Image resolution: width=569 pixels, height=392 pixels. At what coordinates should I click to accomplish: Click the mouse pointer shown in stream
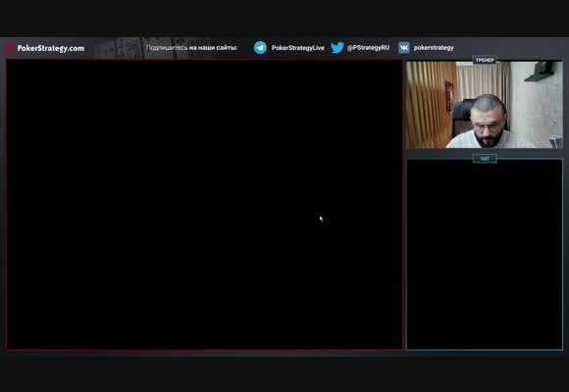click(x=321, y=219)
